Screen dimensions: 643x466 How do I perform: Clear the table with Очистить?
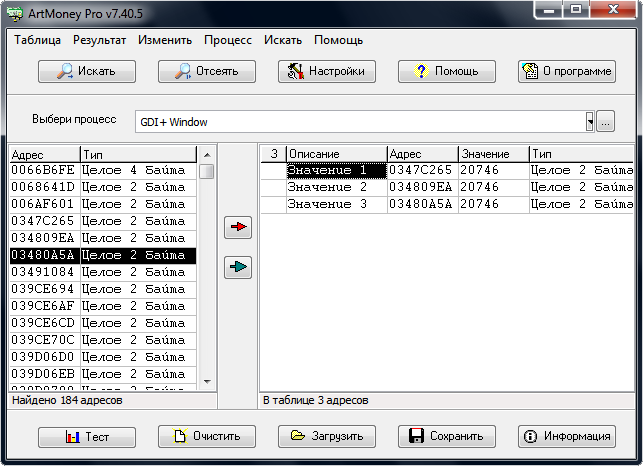click(207, 436)
